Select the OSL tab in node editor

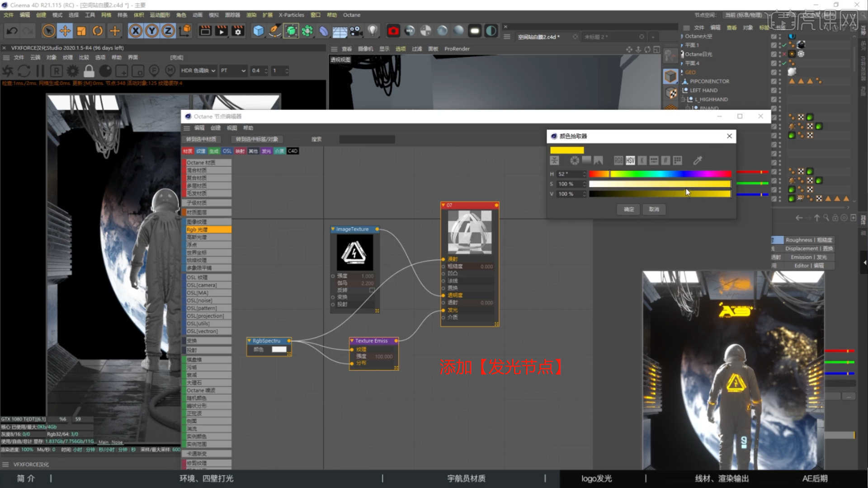[x=227, y=151]
